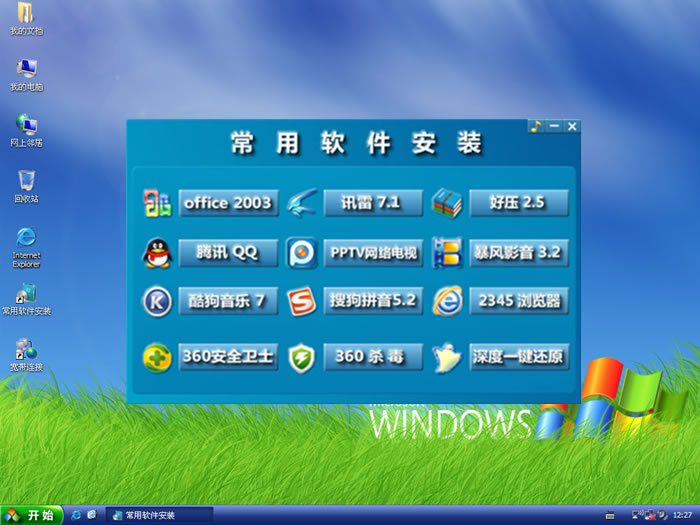This screenshot has width=700, height=525.
Task: Select Internet Explorer desktop icon
Action: pos(26,248)
